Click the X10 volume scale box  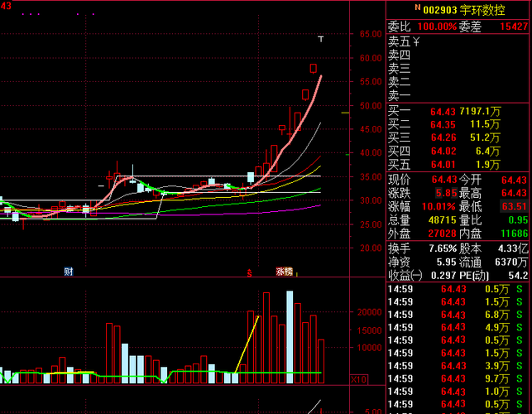click(358, 379)
